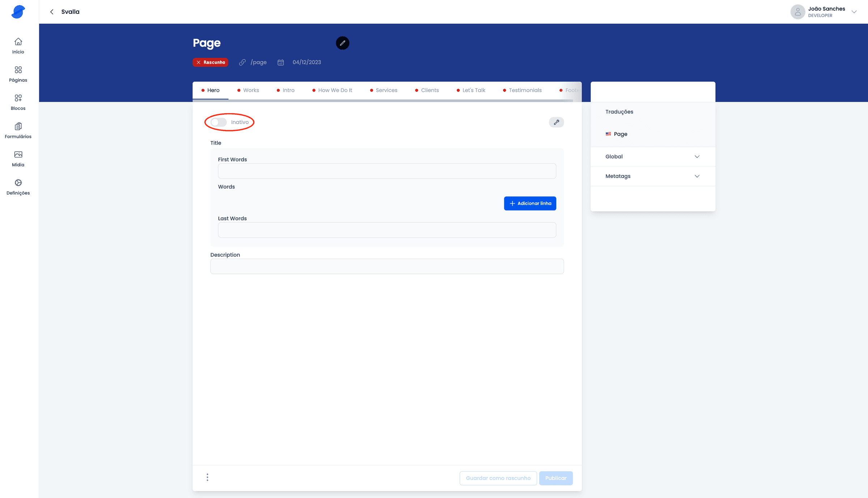Screen dimensions: 868x498
Task: Open the three-dot options menu at bottom
Action: tap(207, 477)
